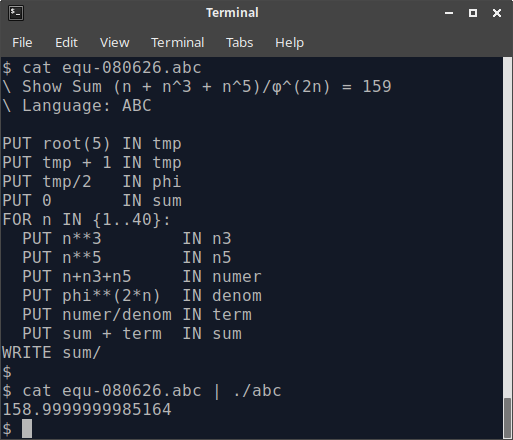
Task: Click the line 'PUT n**5 IN n5'
Action: (x=127, y=258)
